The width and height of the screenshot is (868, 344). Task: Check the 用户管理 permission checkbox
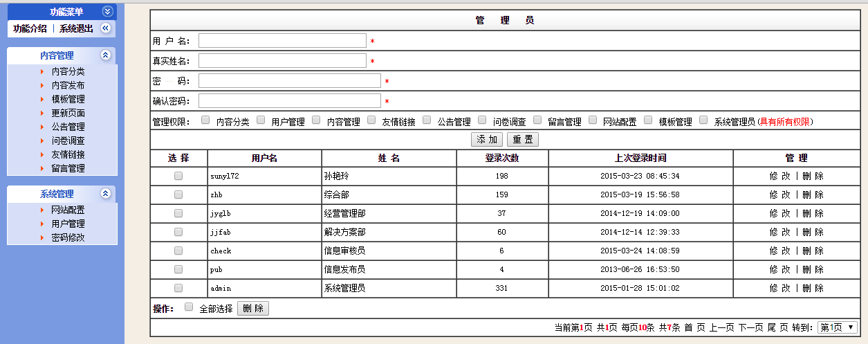261,120
